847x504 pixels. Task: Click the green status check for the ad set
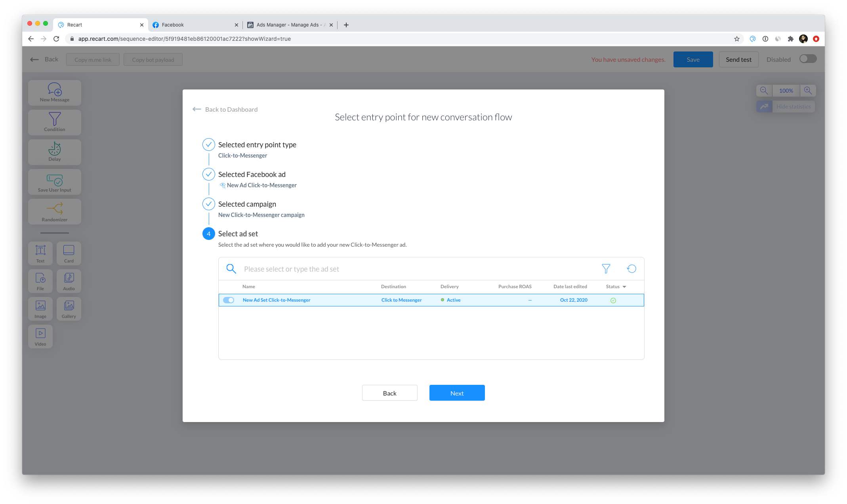tap(613, 300)
